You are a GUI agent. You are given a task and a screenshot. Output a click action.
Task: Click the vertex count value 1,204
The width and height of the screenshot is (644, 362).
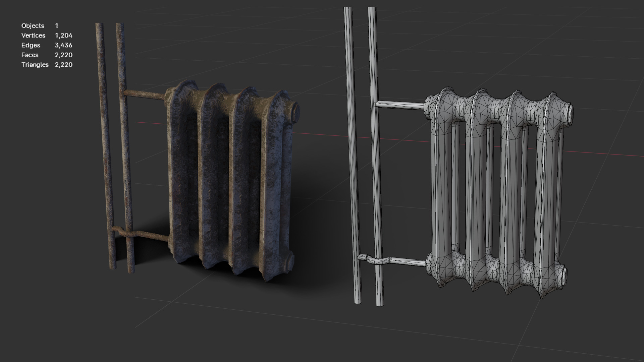tap(64, 36)
